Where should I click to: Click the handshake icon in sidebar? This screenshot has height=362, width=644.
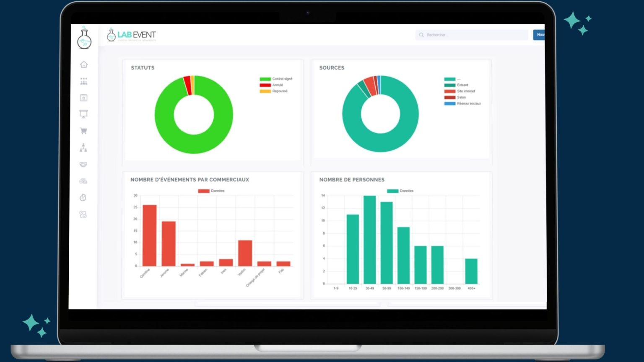coord(84,165)
